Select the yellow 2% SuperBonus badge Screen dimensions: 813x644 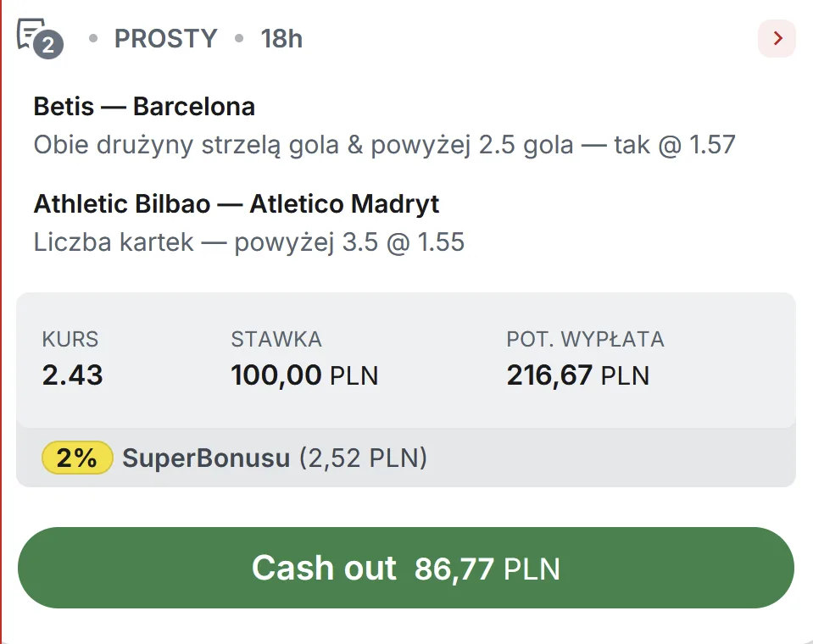tap(76, 458)
